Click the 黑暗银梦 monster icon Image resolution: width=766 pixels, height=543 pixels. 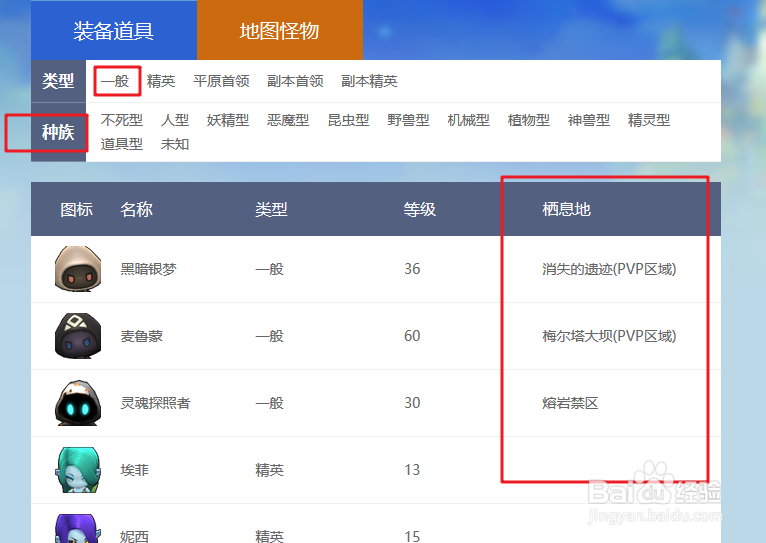click(x=78, y=269)
